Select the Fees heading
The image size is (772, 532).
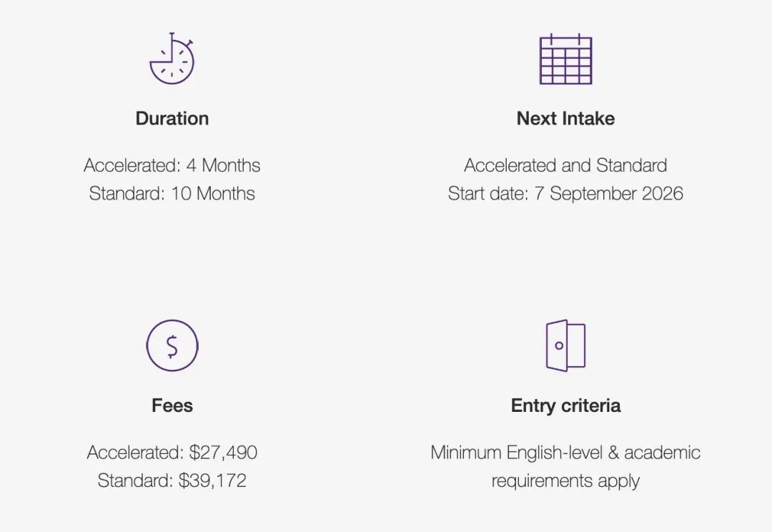pyautogui.click(x=172, y=405)
